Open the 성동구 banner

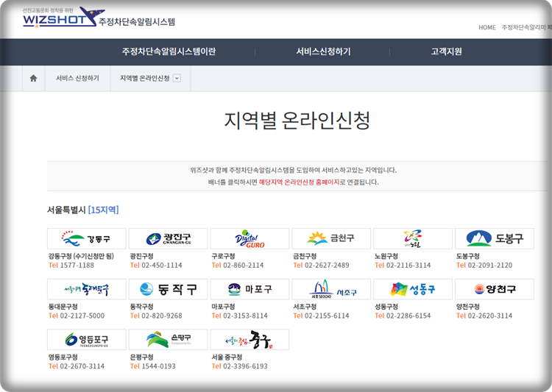[x=413, y=289]
